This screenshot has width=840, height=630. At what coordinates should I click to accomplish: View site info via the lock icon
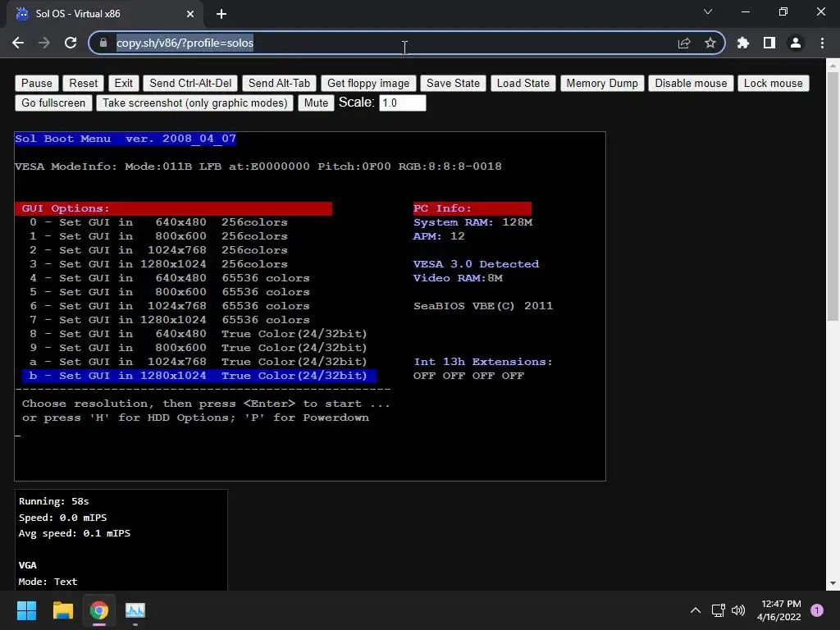tap(103, 43)
